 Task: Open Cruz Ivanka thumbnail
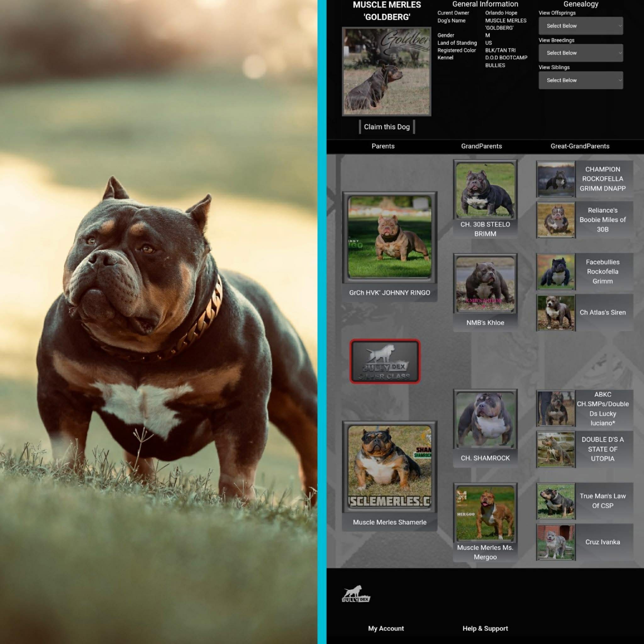tap(556, 542)
